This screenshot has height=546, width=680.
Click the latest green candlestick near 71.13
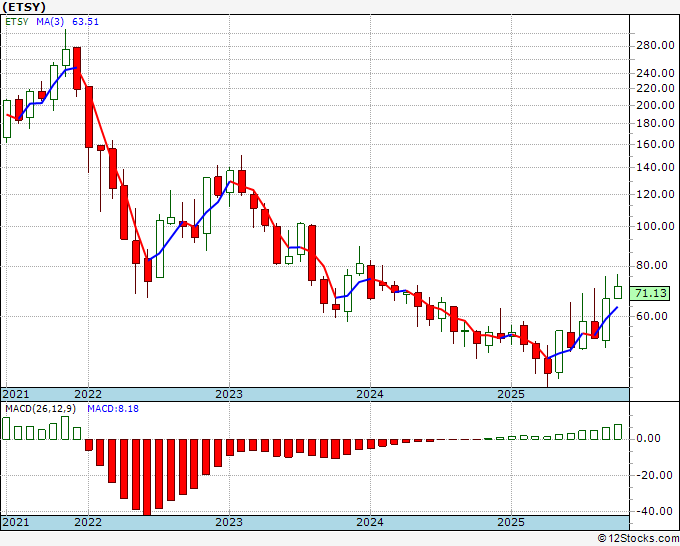pos(618,292)
